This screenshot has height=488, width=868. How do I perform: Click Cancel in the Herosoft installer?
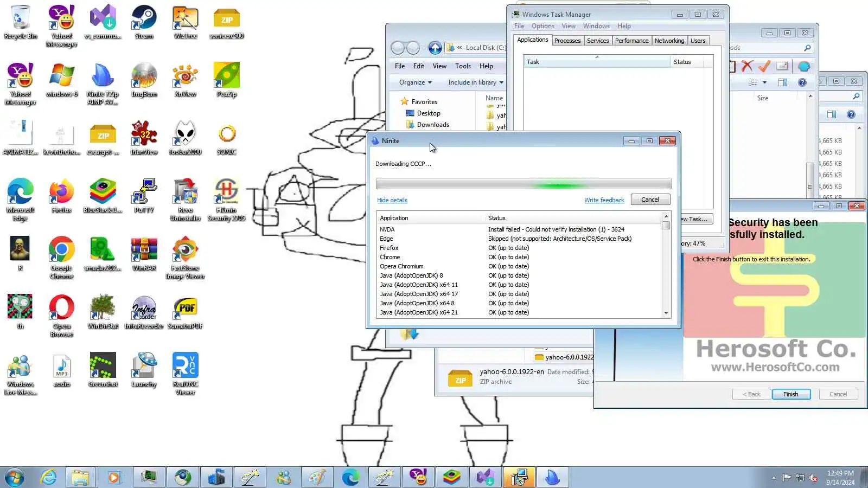point(838,394)
